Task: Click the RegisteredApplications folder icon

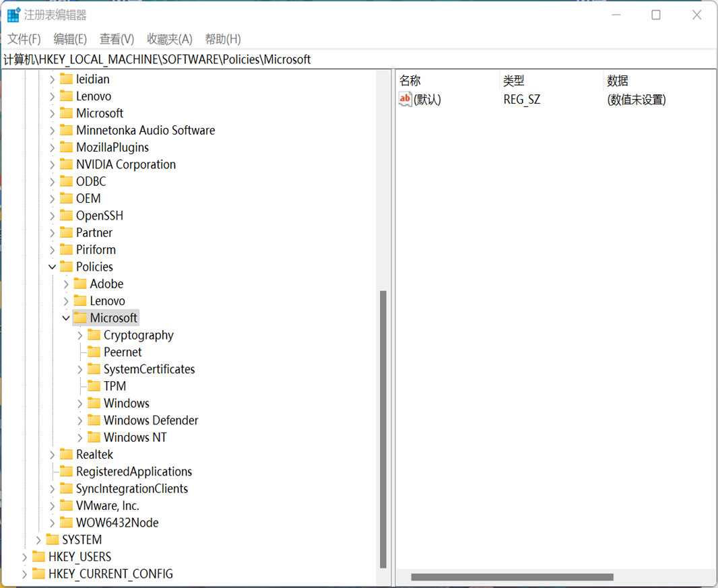Action: click(x=67, y=471)
